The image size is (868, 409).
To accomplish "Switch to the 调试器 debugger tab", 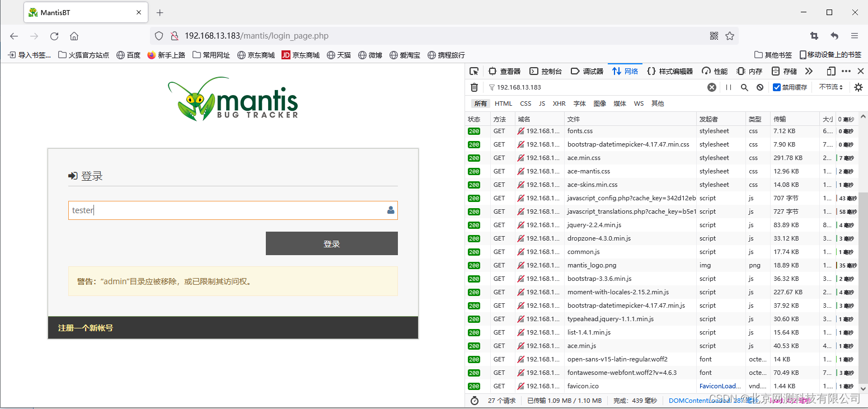I will click(x=587, y=71).
